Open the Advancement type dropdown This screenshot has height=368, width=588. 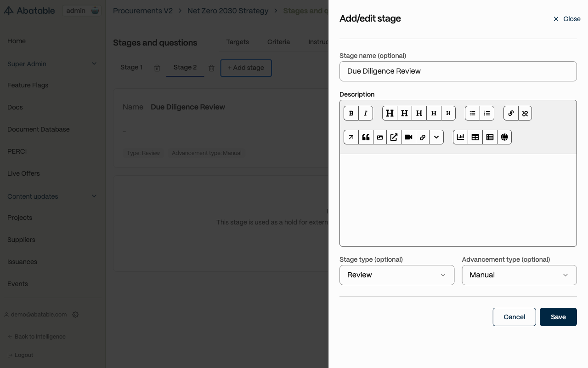(519, 275)
